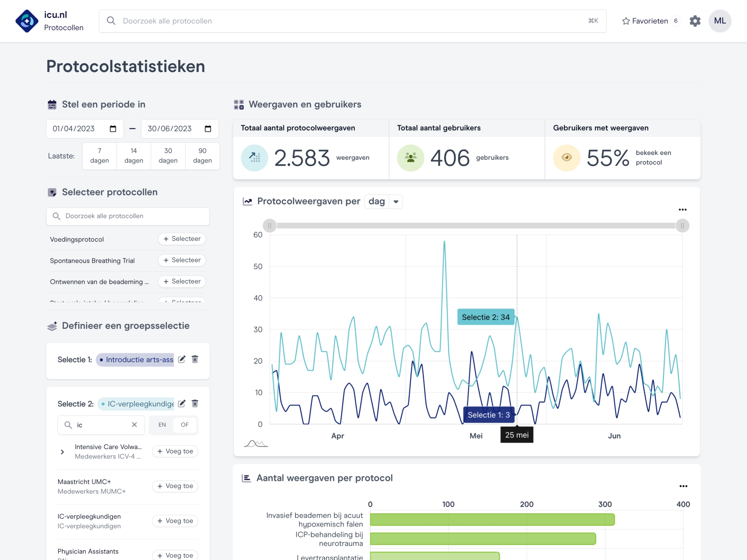
Task: Open the calendar picker for the start date
Action: click(113, 128)
